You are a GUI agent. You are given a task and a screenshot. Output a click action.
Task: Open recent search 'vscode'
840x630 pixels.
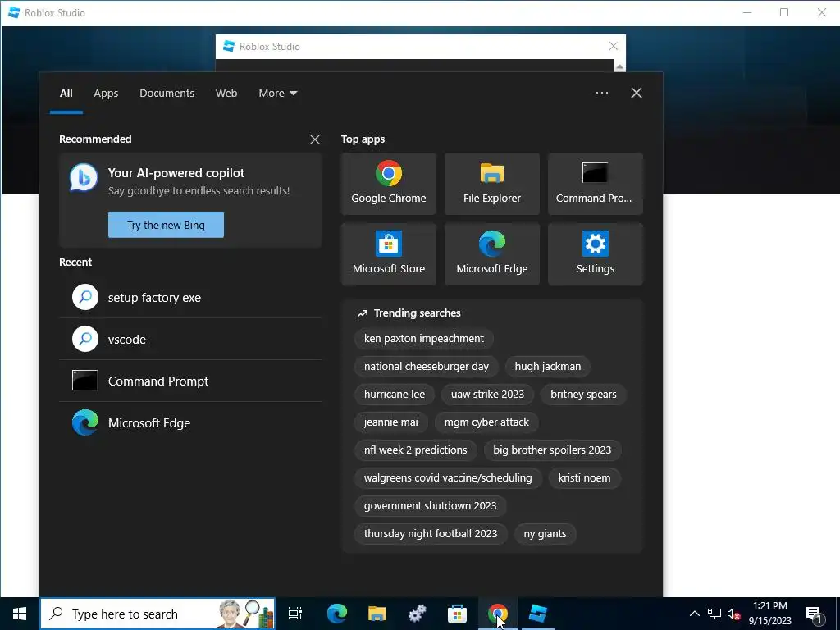click(x=190, y=339)
